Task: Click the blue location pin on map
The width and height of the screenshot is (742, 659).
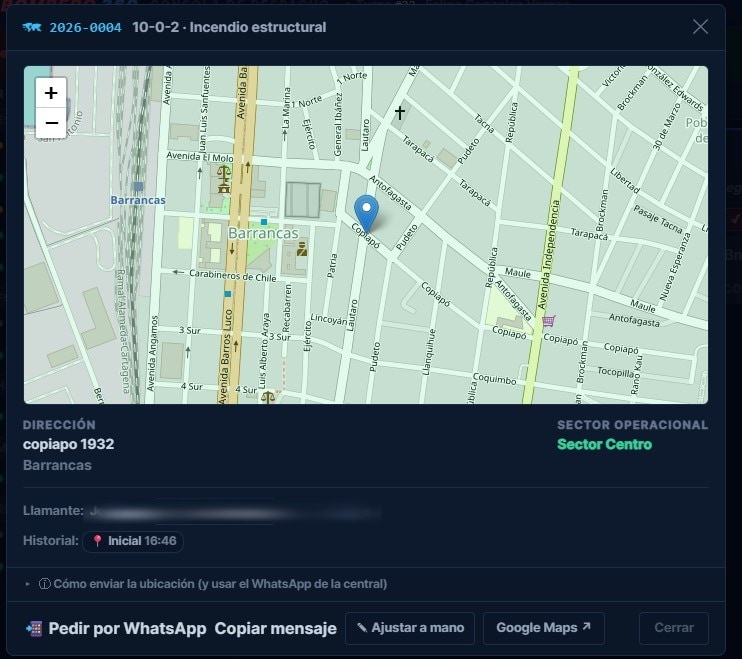Action: tap(366, 213)
